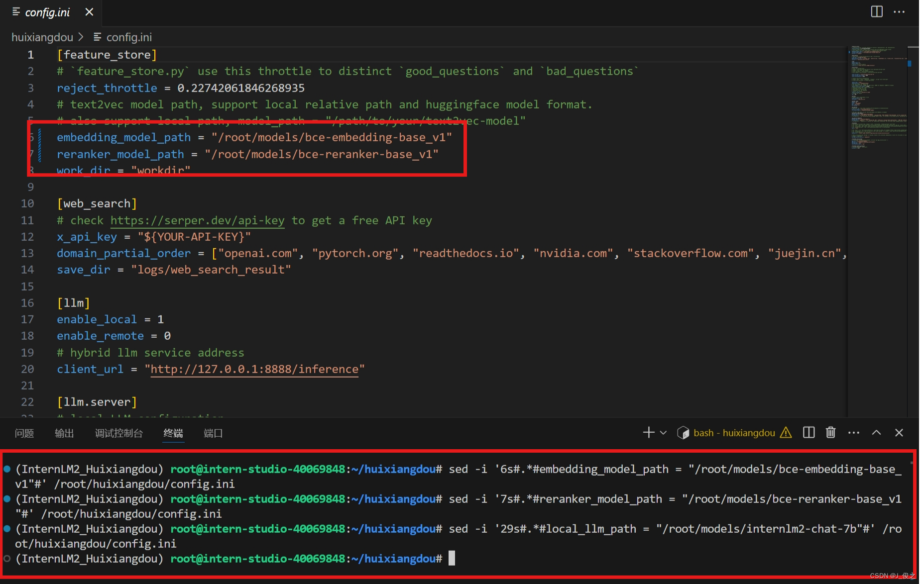Close the config.ini editor tab
Image resolution: width=924 pixels, height=584 pixels.
pos(89,12)
